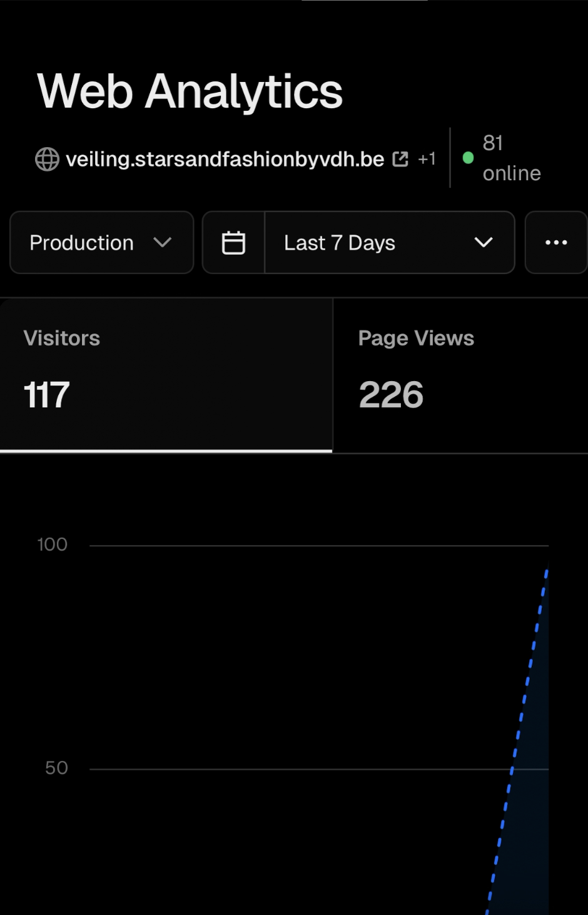This screenshot has height=915, width=588.
Task: Open the three-dots more options menu
Action: 556,242
